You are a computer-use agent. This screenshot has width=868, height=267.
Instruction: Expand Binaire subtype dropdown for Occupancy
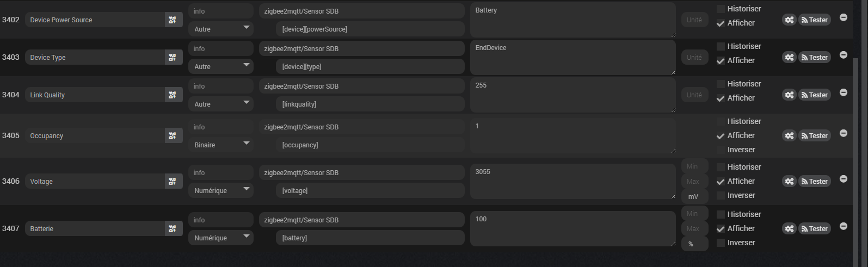(220, 145)
